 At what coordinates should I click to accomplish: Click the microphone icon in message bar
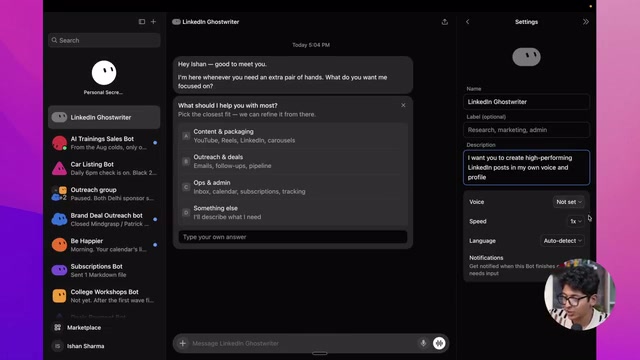[423, 343]
